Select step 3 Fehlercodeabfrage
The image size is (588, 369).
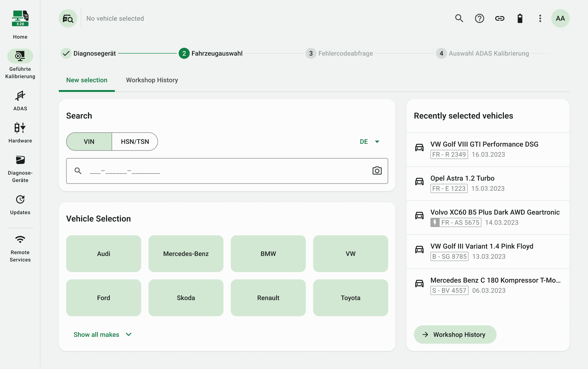339,53
